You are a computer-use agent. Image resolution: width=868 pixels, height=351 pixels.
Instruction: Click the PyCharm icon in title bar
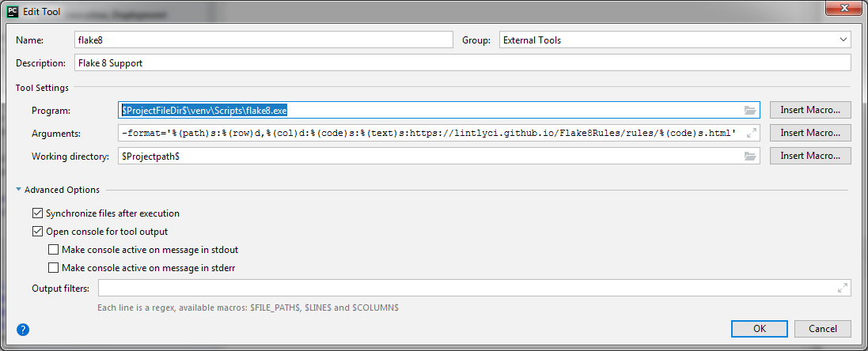point(12,9)
